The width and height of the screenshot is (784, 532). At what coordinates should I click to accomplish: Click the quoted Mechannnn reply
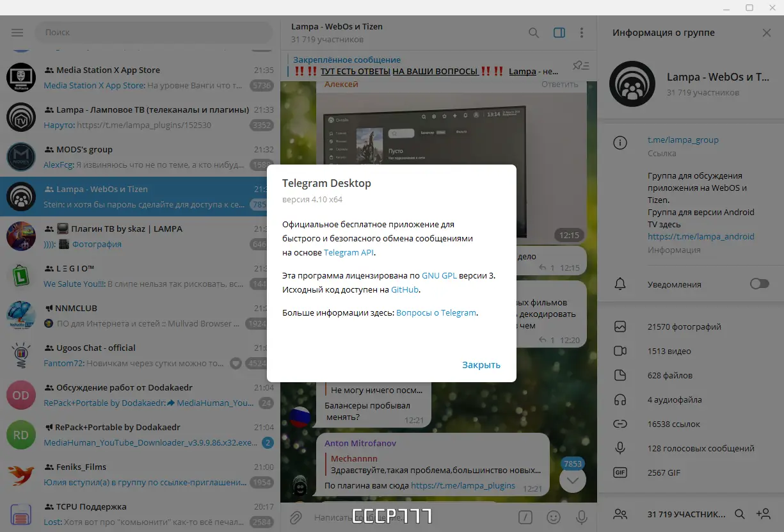434,464
